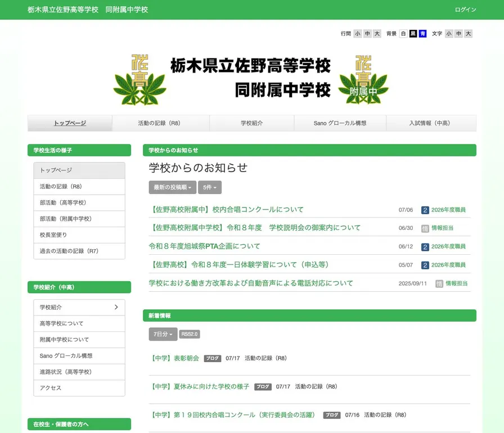Click the RSS2.0 feed button
This screenshot has width=504, height=433.
coord(190,334)
